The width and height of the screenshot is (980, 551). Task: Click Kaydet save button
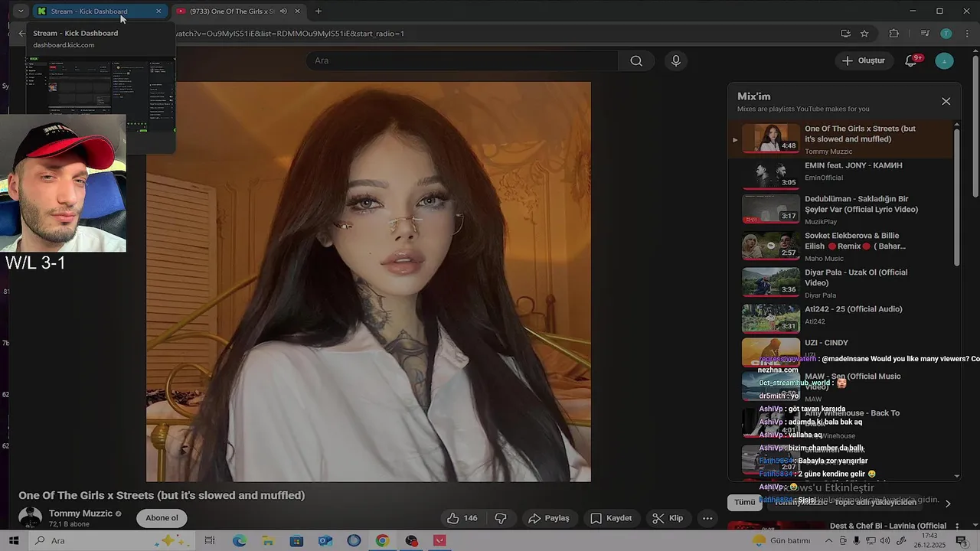click(x=611, y=518)
